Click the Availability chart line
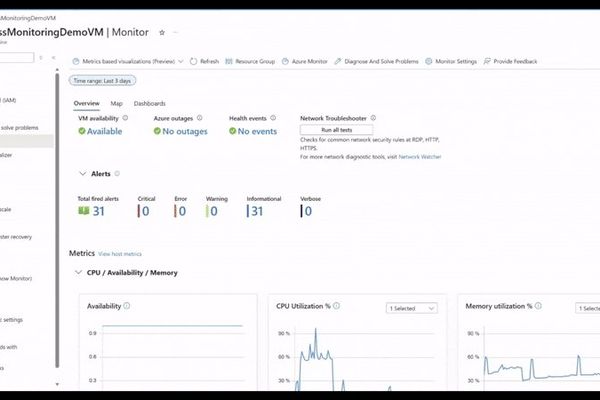This screenshot has height=400, width=600. point(172,326)
